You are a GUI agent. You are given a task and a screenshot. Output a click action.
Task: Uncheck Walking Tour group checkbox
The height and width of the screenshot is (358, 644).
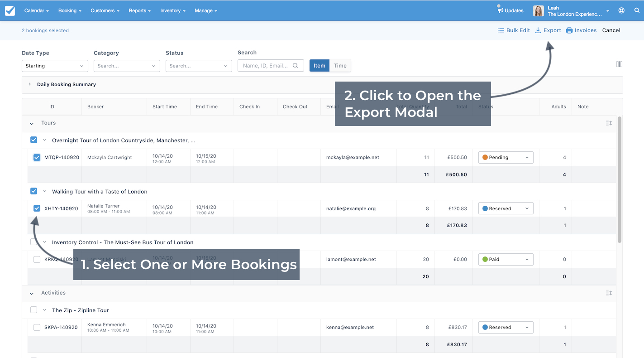(33, 191)
